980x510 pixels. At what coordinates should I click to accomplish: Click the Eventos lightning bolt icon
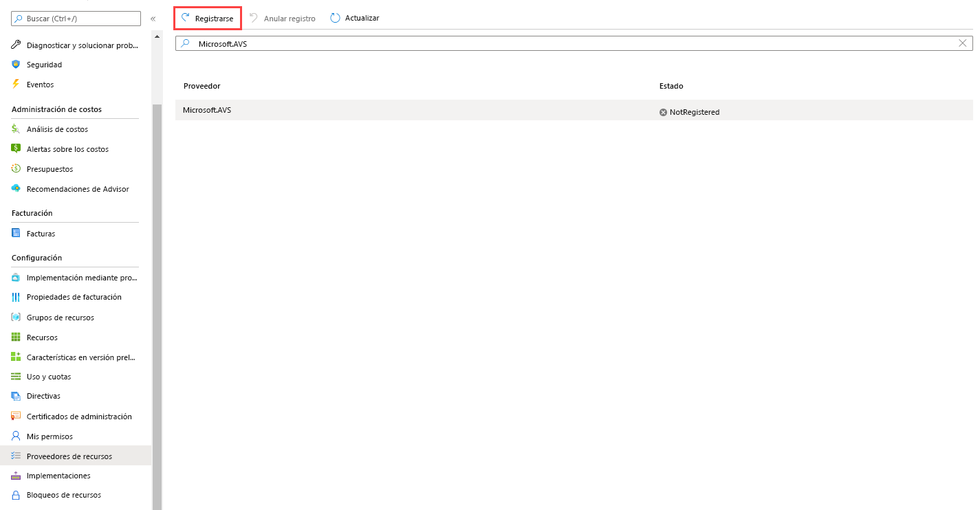click(15, 84)
